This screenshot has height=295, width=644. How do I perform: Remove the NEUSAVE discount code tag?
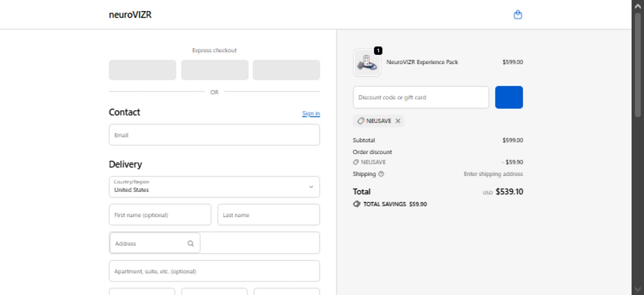coord(398,121)
